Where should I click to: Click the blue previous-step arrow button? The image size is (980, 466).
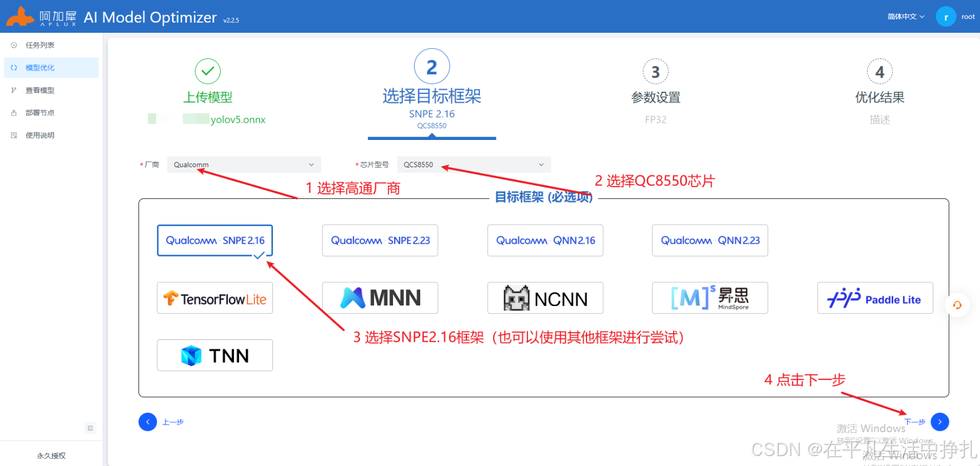(148, 422)
